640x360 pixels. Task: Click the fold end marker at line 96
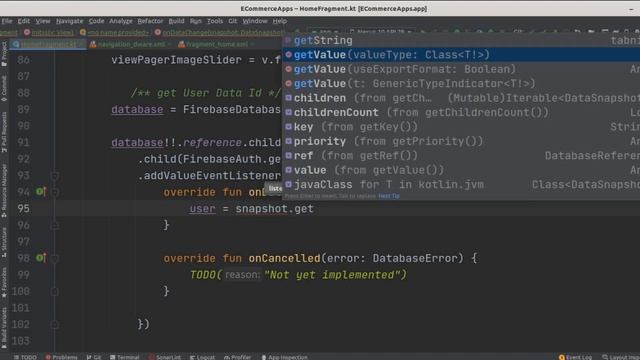[x=55, y=225]
